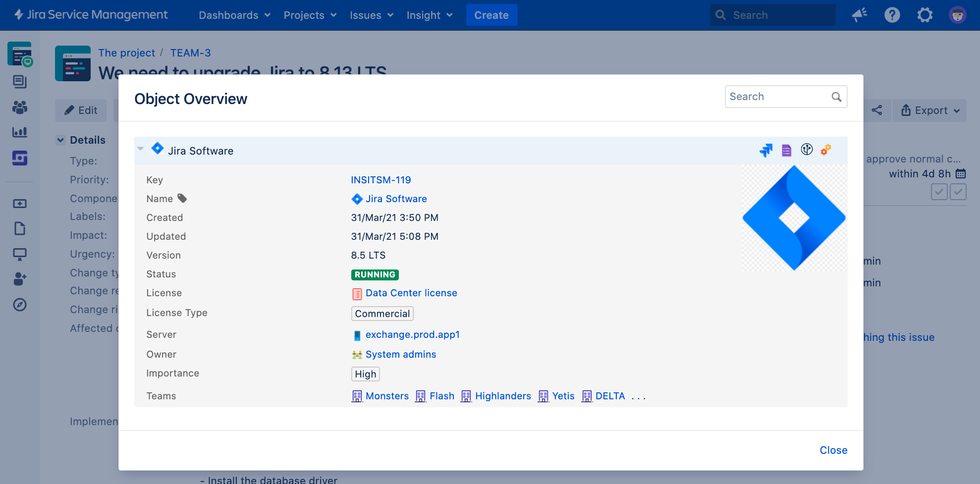Click the Create button
Viewport: 980px width, 484px height.
[x=491, y=15]
